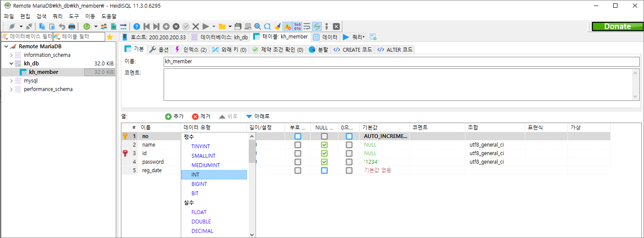Viewport: 644px width, 238px height.
Task: Click the save floppy disk icon
Action: [x=238, y=26]
